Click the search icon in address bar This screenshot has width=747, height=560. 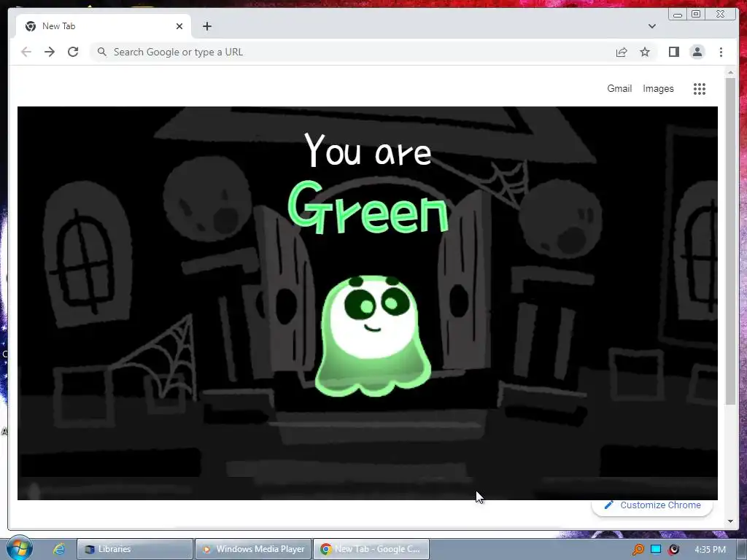(101, 52)
